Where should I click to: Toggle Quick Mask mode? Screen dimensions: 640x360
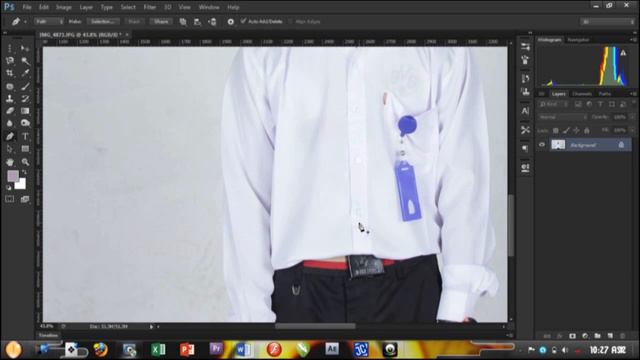tap(9, 199)
